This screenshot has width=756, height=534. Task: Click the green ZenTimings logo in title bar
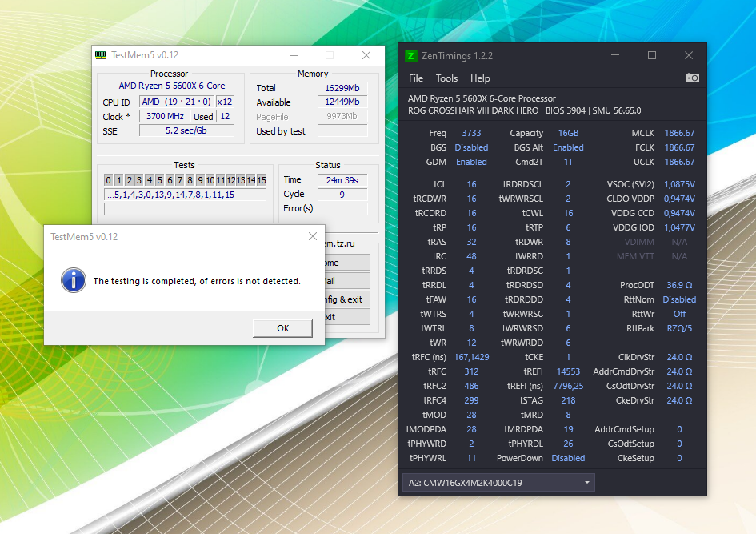point(410,56)
